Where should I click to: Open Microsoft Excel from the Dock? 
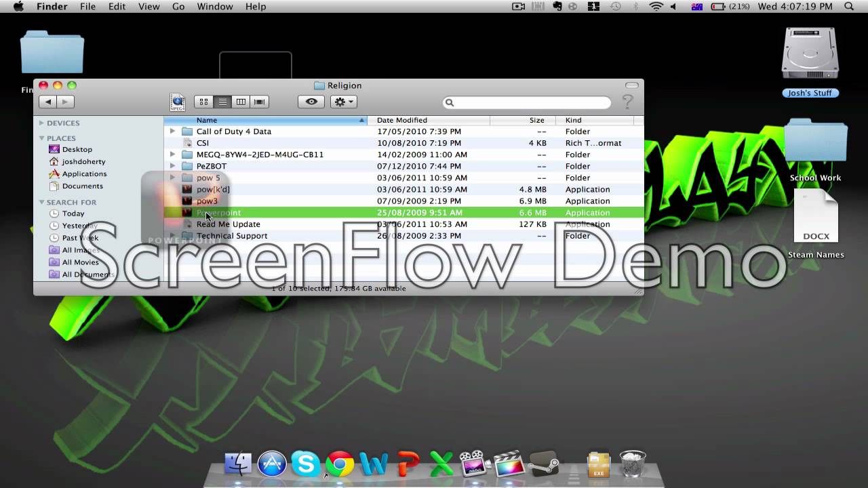(441, 465)
